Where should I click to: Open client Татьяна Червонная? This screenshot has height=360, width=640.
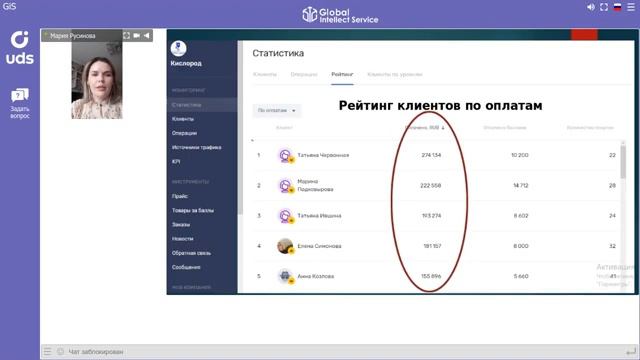323,155
